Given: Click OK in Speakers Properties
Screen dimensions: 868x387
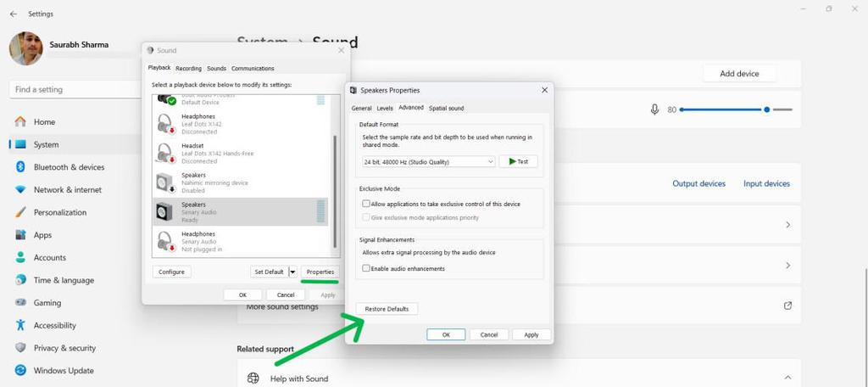Looking at the screenshot, I should [x=446, y=335].
